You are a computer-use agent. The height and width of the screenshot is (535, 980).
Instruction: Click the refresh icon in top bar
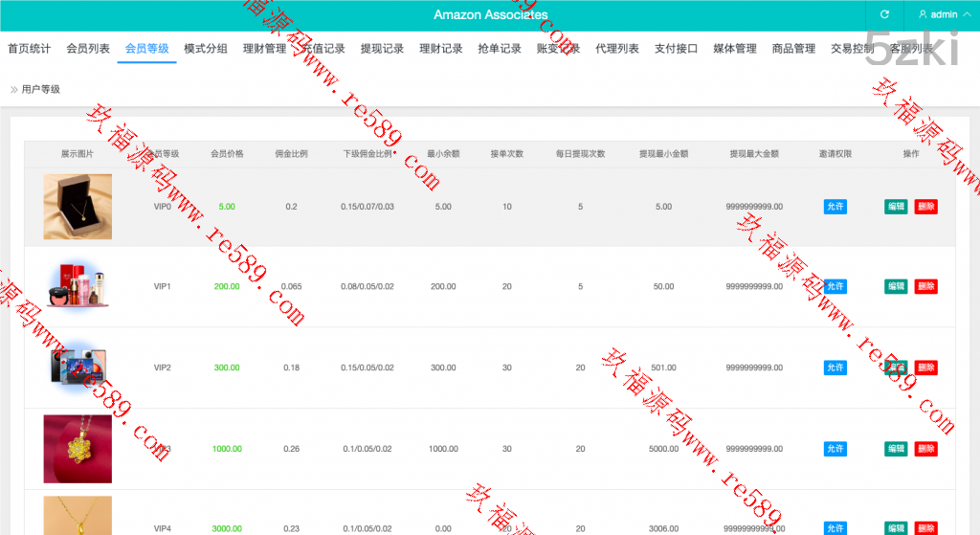click(884, 14)
